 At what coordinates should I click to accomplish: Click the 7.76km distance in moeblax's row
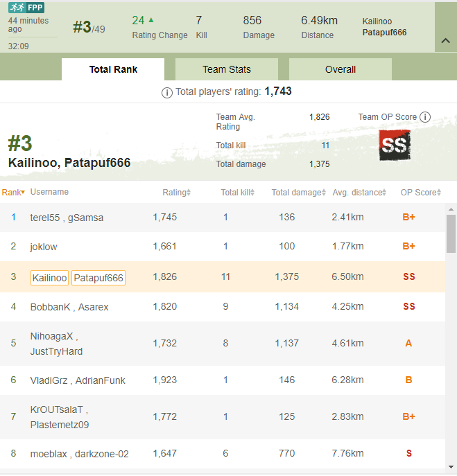[x=347, y=454]
